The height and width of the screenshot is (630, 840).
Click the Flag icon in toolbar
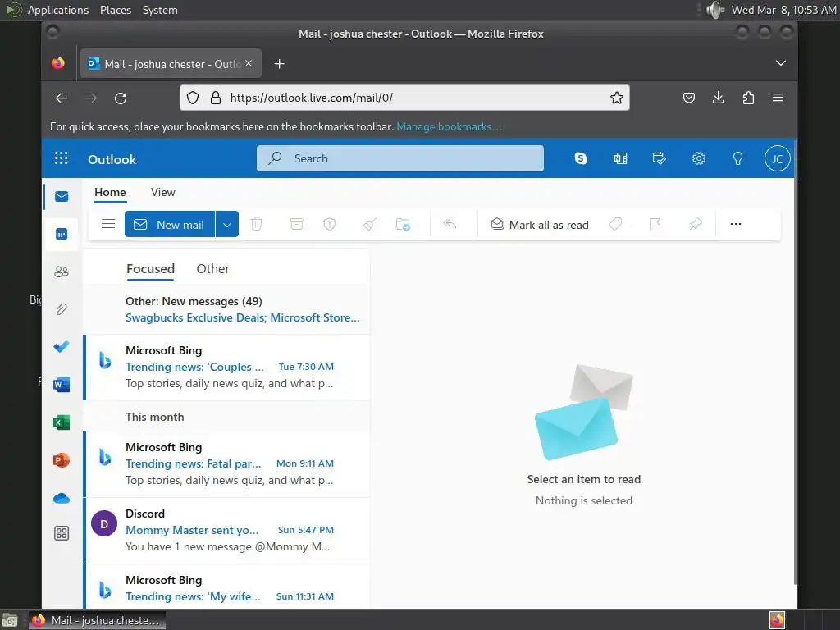[654, 224]
